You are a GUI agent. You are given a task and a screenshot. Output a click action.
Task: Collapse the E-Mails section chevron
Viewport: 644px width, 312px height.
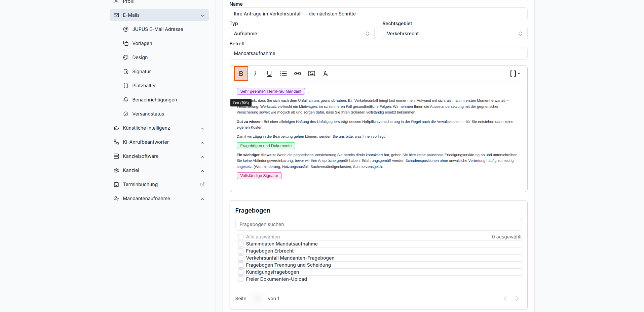[202, 15]
